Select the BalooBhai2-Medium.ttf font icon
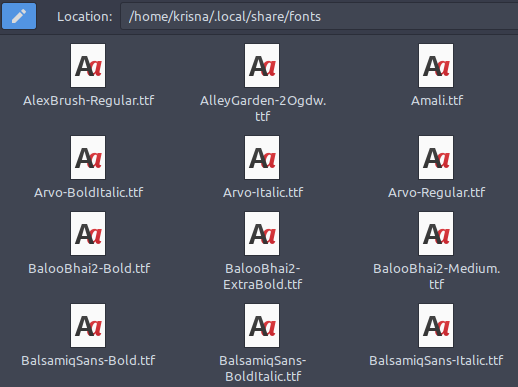Screen dimensions: 518x387 pos(436,234)
